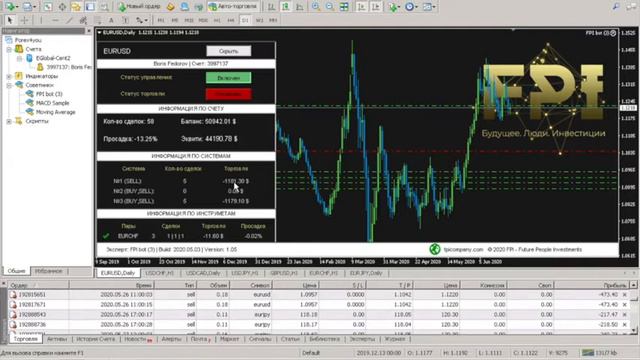The image size is (640, 360).
Task: Toggle the Navigator panel icon
Action: [76, 7]
